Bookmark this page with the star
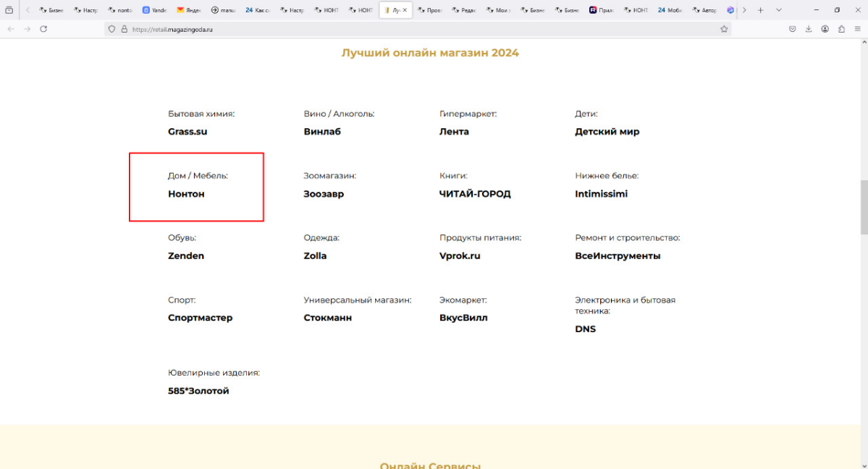868x469 pixels. coord(724,30)
